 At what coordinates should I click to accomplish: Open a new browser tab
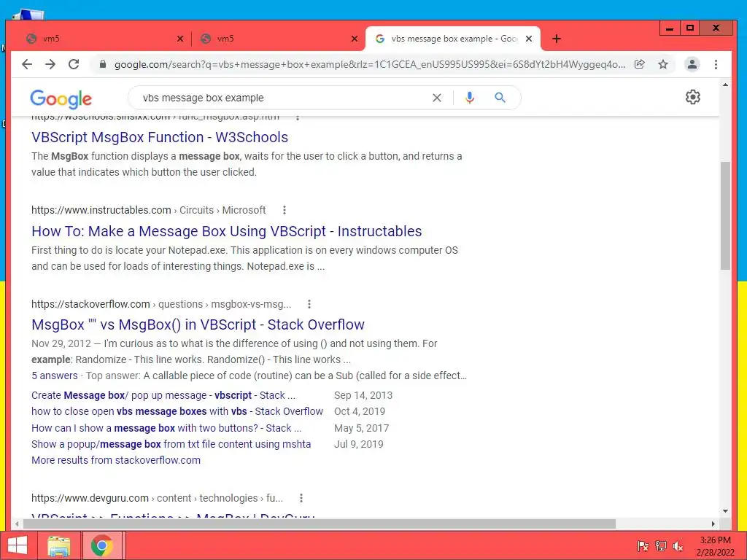[557, 39]
